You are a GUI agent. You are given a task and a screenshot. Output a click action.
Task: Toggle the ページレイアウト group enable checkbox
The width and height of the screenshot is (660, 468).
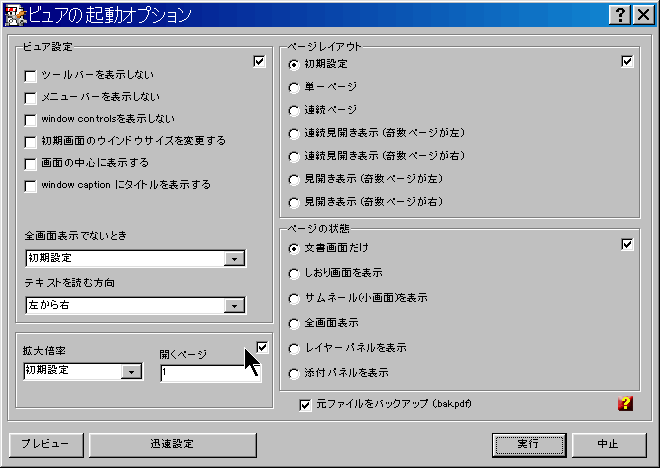click(627, 61)
